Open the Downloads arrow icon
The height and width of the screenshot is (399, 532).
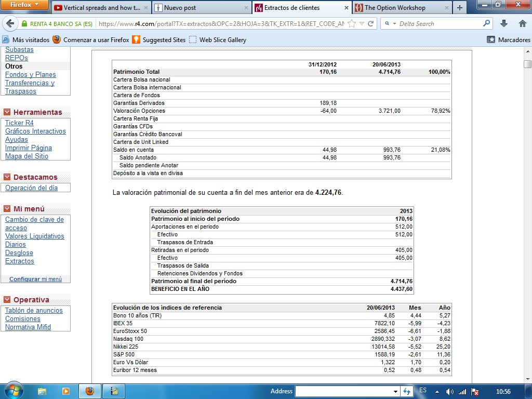point(504,23)
